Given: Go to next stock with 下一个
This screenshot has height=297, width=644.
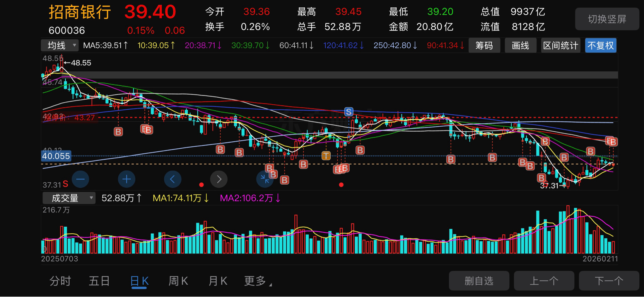Looking at the screenshot, I should (x=609, y=281).
